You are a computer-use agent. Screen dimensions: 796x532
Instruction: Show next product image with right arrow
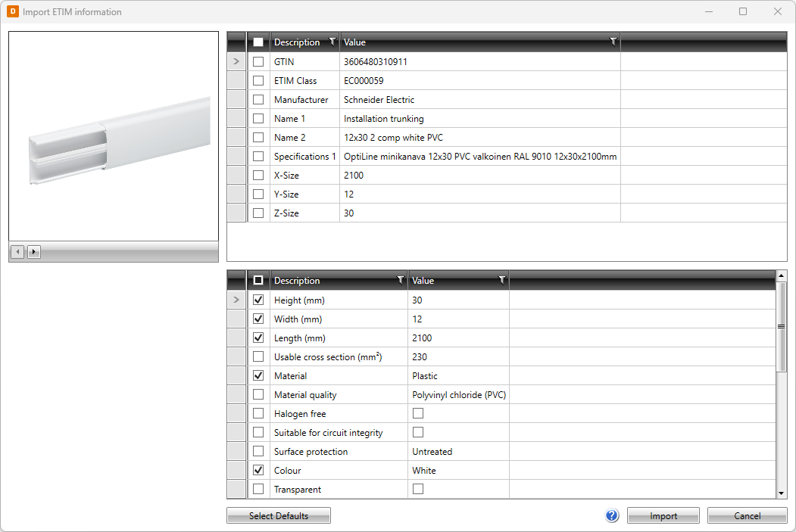(33, 251)
